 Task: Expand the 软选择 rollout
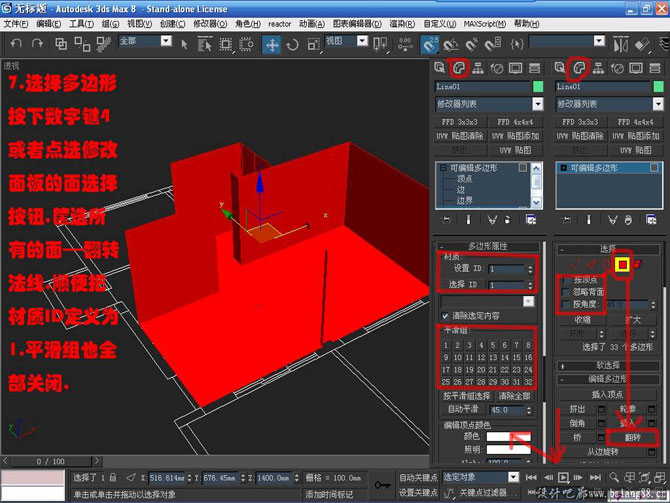[x=608, y=366]
